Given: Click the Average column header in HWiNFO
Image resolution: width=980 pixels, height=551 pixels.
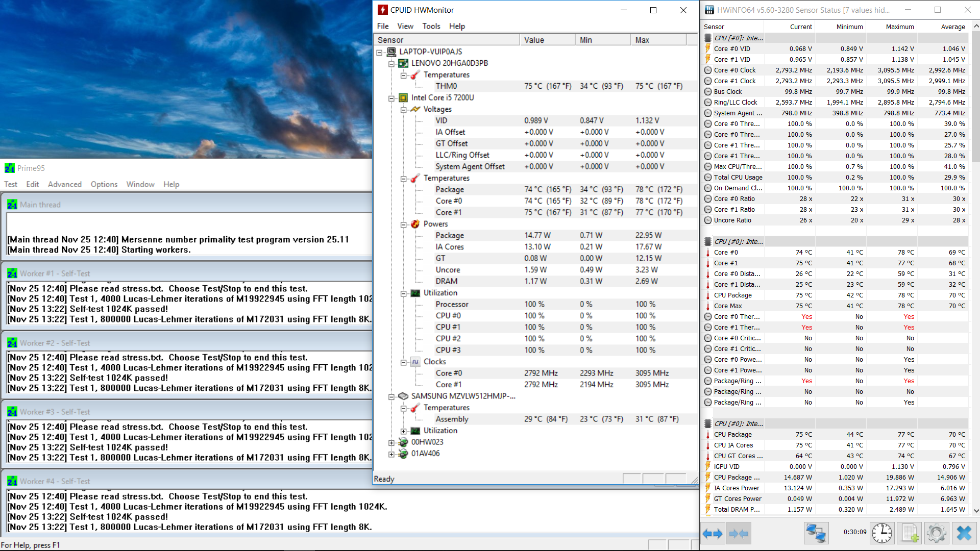Looking at the screenshot, I should pos(942,27).
